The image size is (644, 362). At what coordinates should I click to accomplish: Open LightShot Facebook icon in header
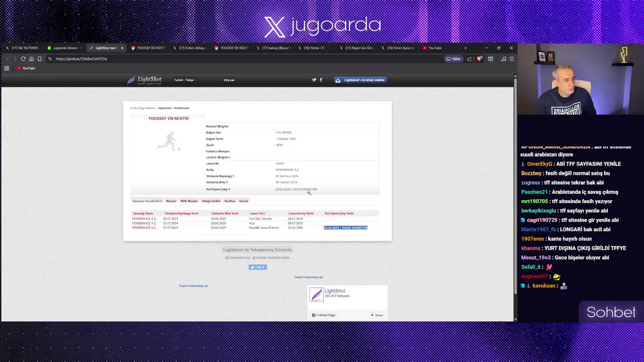(x=320, y=80)
